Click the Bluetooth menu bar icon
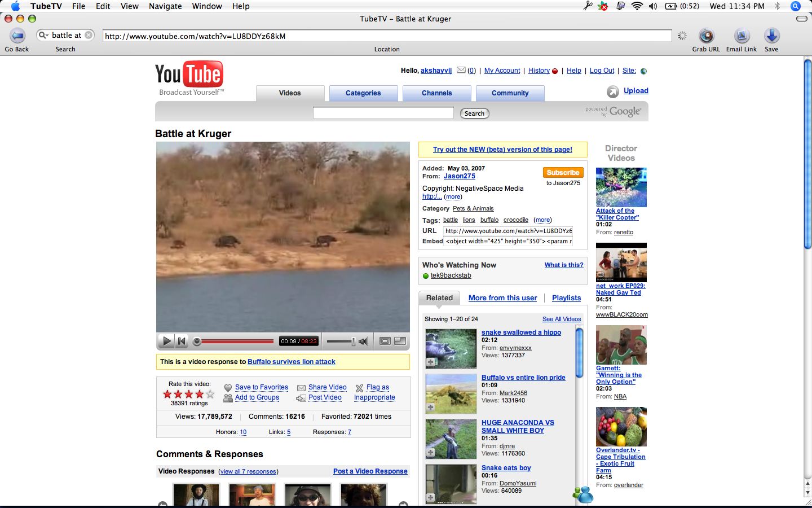The height and width of the screenshot is (508, 812). (x=777, y=6)
